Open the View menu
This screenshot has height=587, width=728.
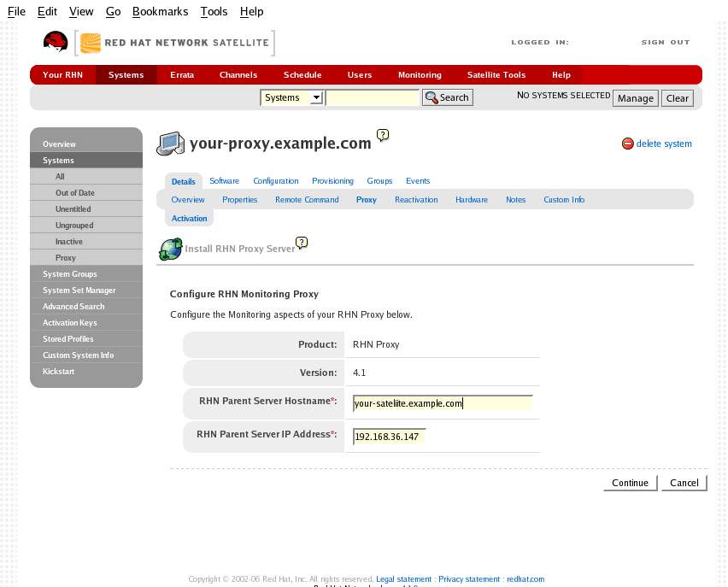[81, 12]
